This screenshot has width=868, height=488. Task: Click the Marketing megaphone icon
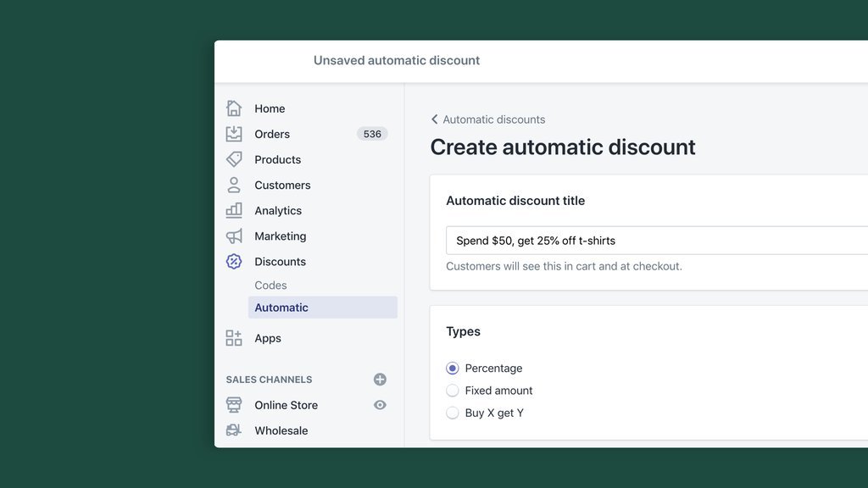coord(234,236)
